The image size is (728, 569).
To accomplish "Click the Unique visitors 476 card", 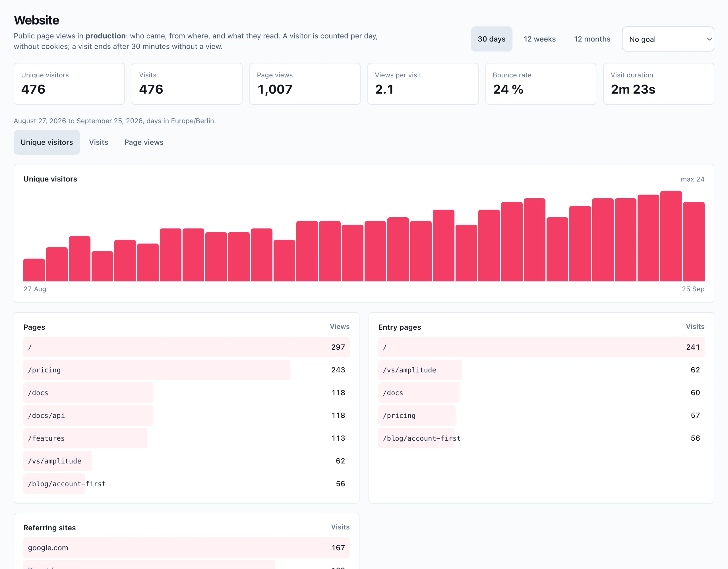I will 69,84.
